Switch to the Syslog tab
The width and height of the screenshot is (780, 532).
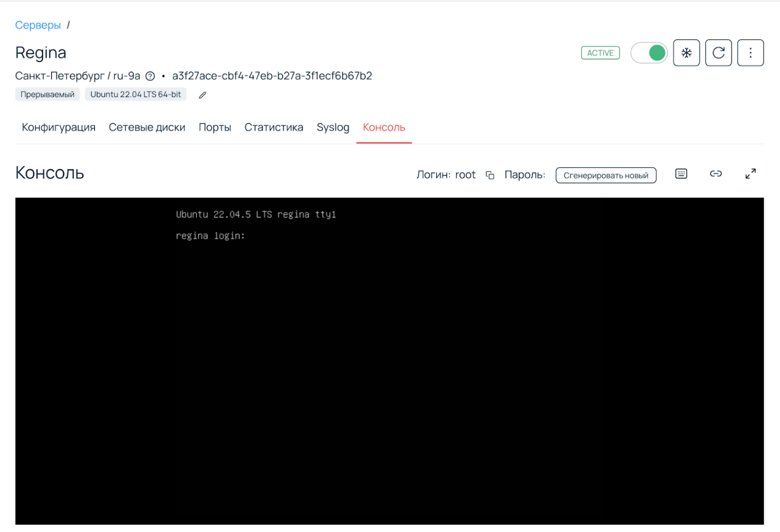pyautogui.click(x=332, y=127)
